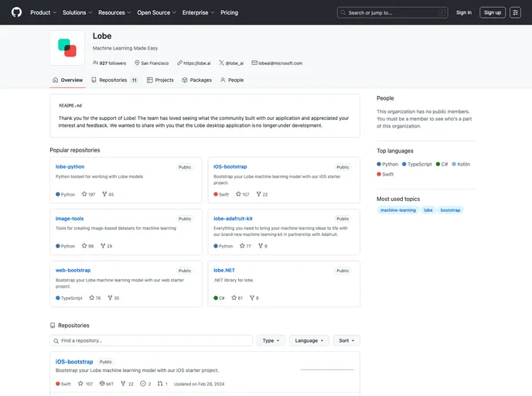This screenshot has width=532, height=396.
Task: Click the Kotlin language in Top languages
Action: tap(461, 164)
